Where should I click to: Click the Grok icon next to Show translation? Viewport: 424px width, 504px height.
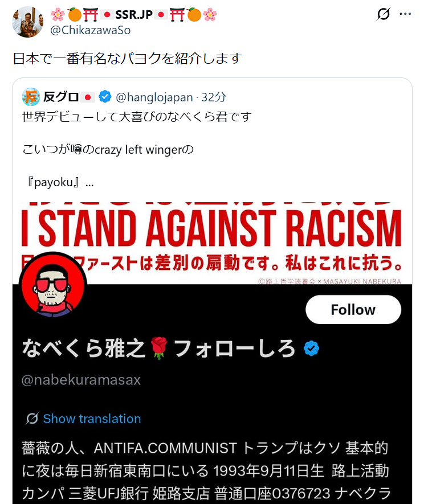pos(32,419)
